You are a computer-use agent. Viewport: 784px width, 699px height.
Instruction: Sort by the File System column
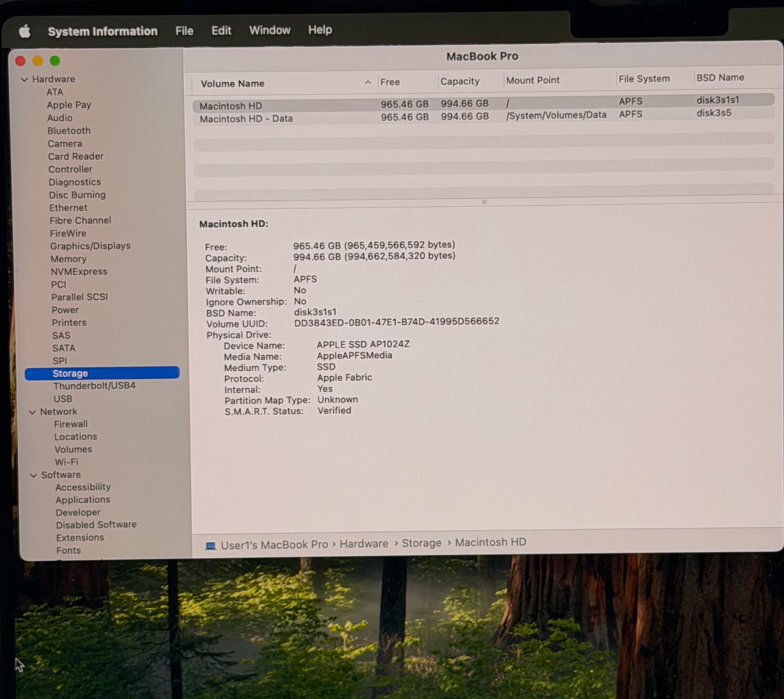point(644,79)
